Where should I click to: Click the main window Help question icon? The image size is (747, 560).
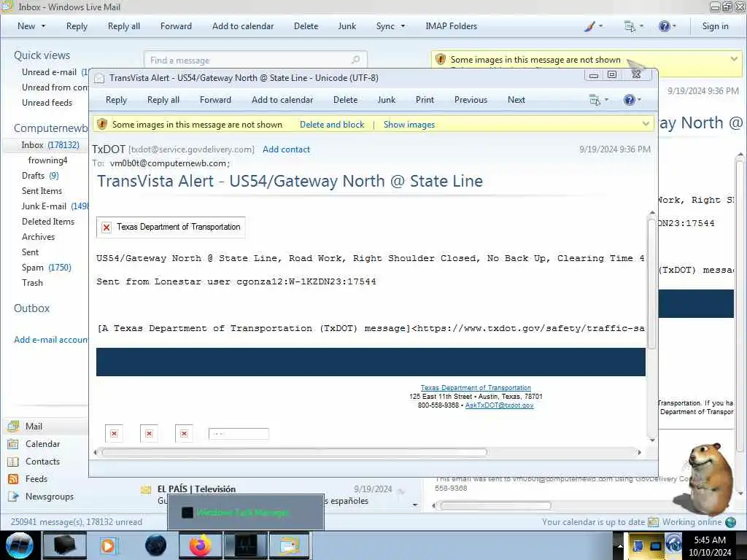(664, 27)
